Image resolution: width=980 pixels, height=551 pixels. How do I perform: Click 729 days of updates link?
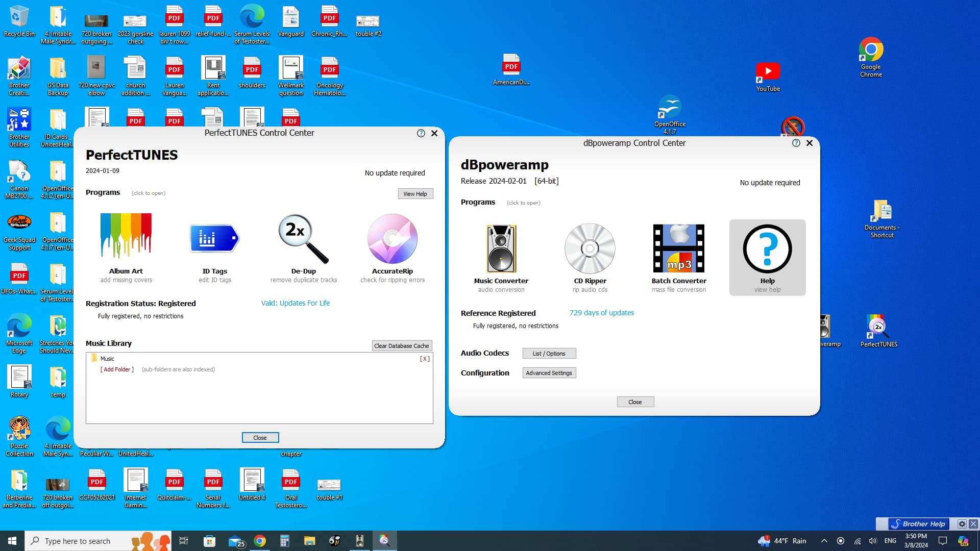coord(602,313)
